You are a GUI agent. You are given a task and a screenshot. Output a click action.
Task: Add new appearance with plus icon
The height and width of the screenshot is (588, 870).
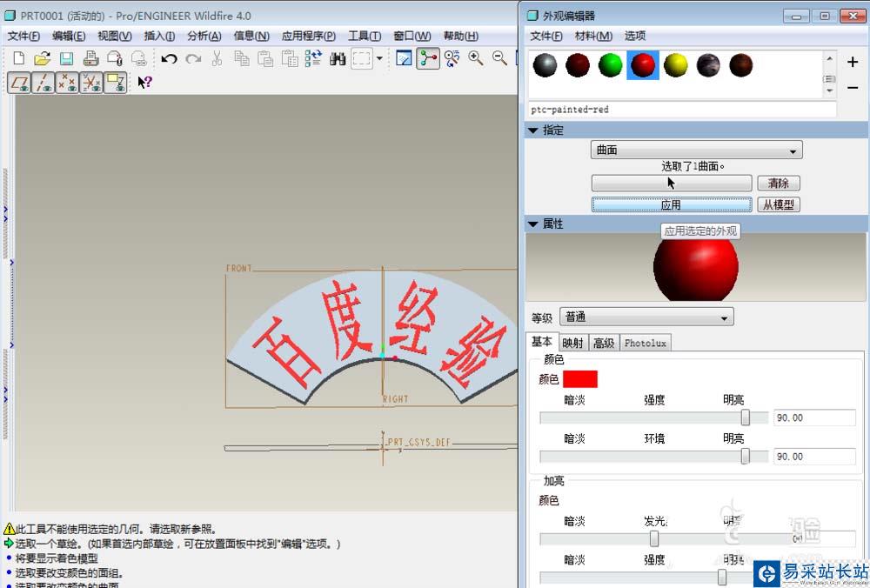point(852,62)
